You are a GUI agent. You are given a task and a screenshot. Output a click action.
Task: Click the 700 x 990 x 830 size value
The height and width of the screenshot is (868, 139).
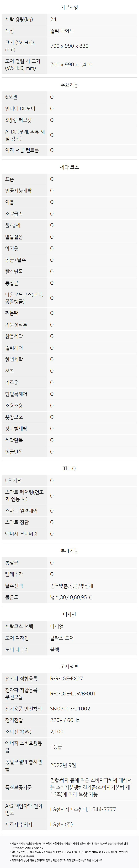(x=69, y=46)
